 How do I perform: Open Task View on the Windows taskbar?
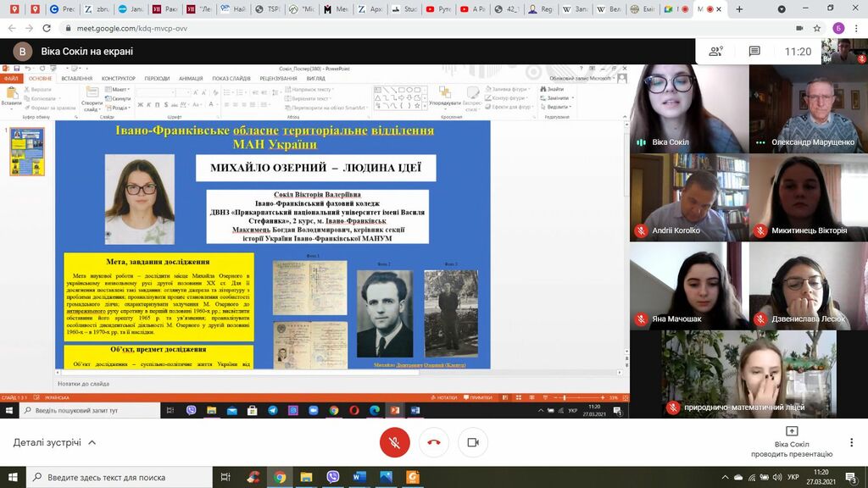coord(225,477)
